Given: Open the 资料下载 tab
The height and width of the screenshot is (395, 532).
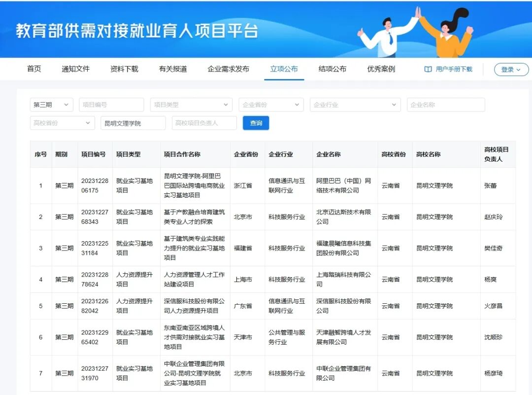Looking at the screenshot, I should [124, 69].
